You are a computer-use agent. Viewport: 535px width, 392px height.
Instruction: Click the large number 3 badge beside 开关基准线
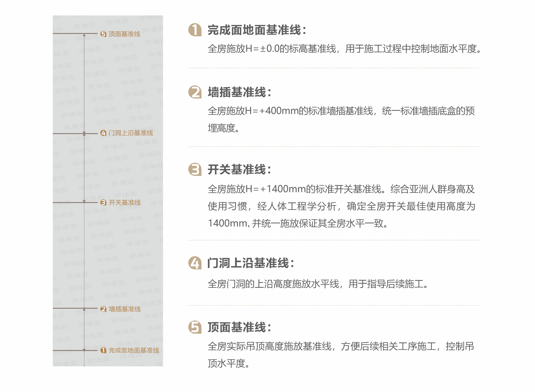[195, 169]
